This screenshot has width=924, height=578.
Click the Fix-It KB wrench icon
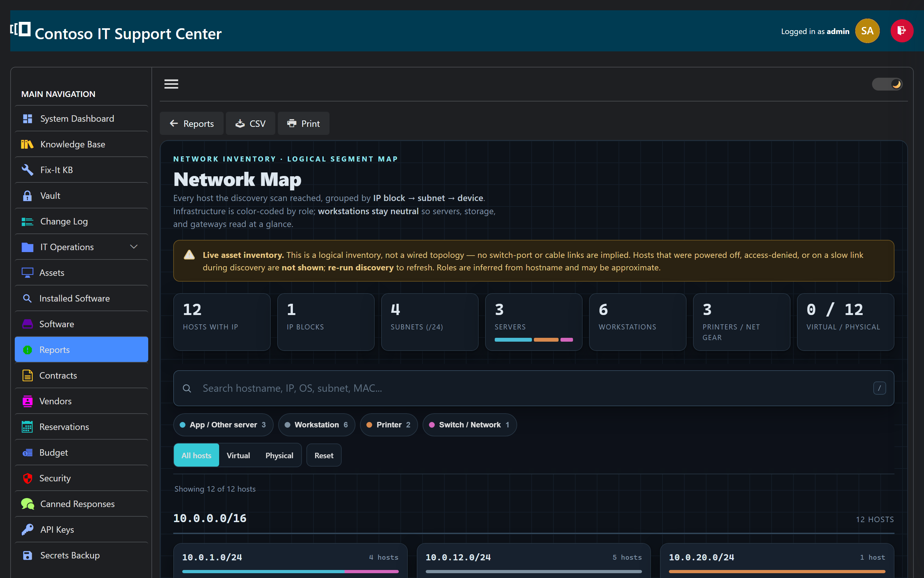28,170
